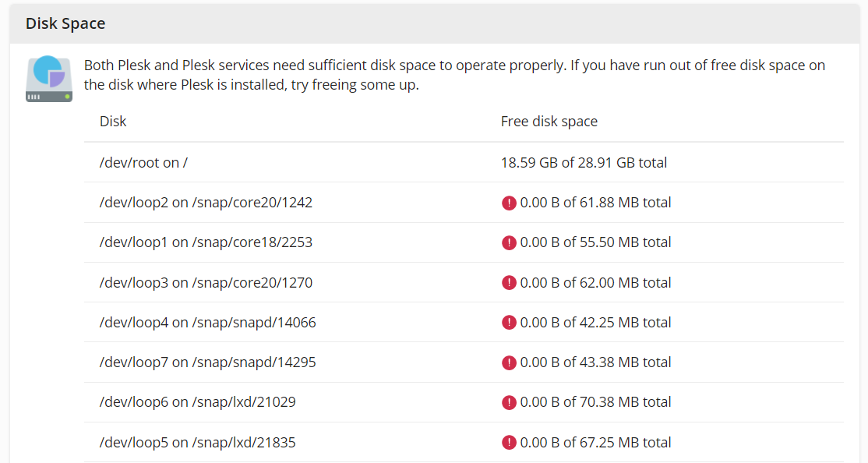Select /dev/loop4 on /snap/snapd/14066 entry
Screen dimensions: 868x463
207,323
